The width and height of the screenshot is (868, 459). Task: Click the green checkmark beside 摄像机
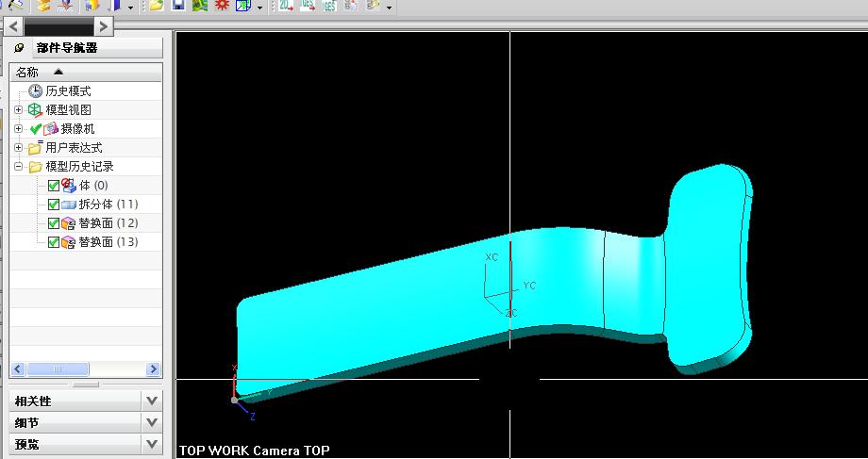click(x=36, y=129)
